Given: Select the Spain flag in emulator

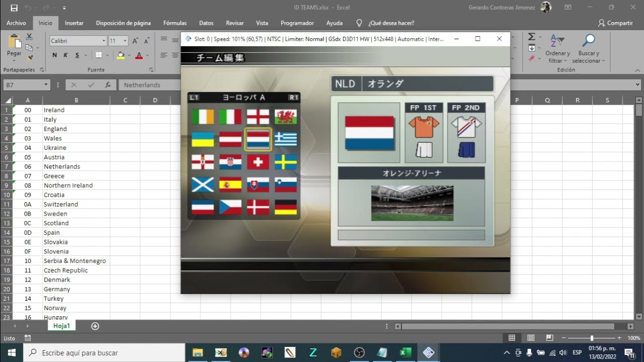Looking at the screenshot, I should click(230, 185).
